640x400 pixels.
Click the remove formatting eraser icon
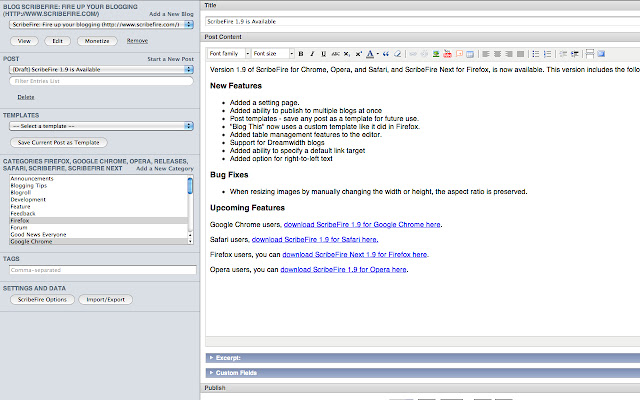coord(398,54)
